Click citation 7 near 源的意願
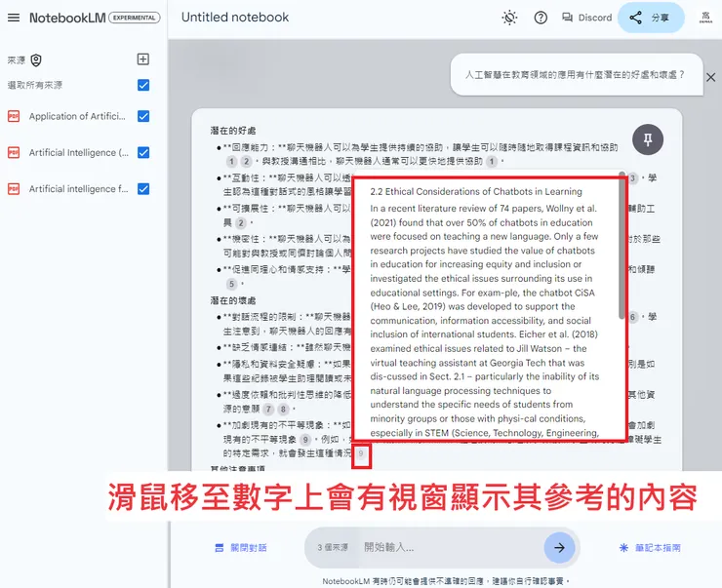Screen dimensions: 722x588 [268, 409]
